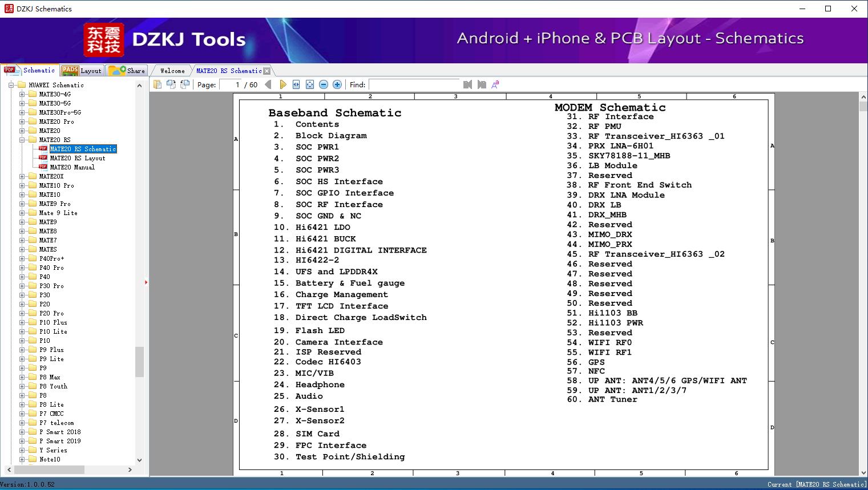Click the tree vertical scrollbar thumb
Viewport: 868px width, 490px height.
pos(139,362)
